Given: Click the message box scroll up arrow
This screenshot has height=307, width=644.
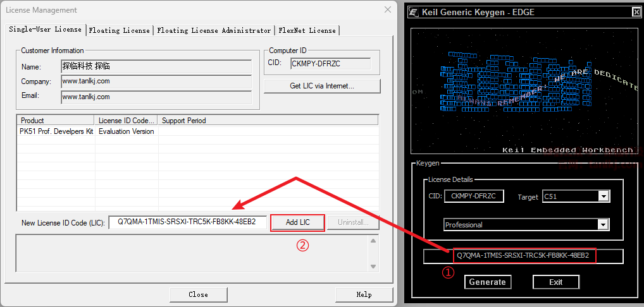Looking at the screenshot, I should pos(373,241).
